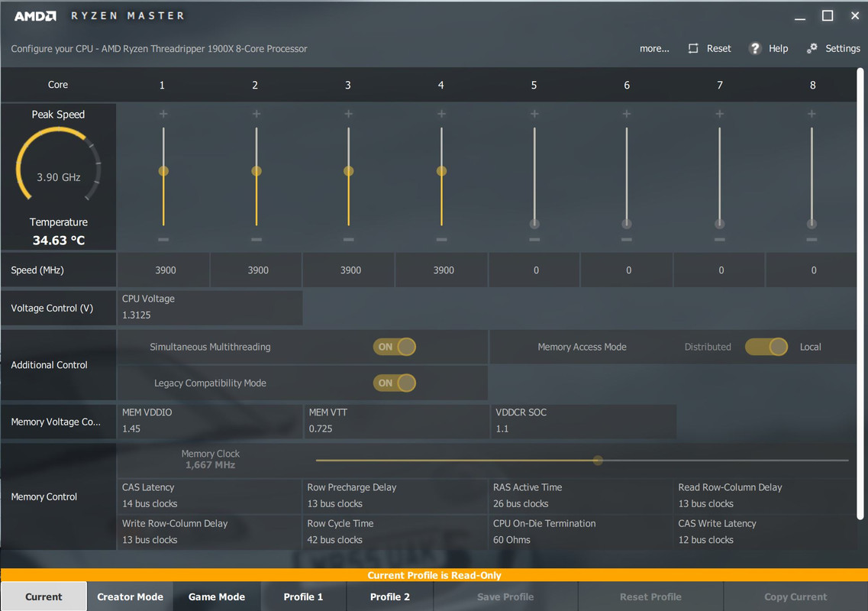Click minus icon below Core 1 slider
868x611 pixels.
click(x=163, y=239)
